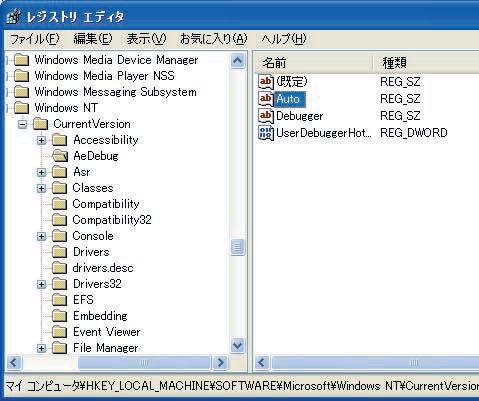Click the Drivers folder icon

pos(60,252)
